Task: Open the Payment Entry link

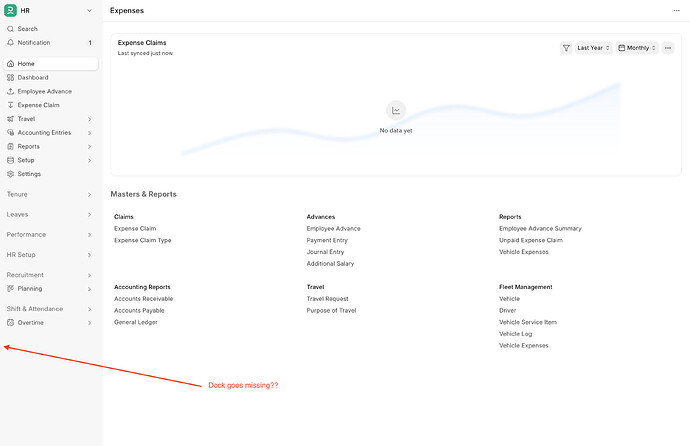Action: pyautogui.click(x=327, y=240)
